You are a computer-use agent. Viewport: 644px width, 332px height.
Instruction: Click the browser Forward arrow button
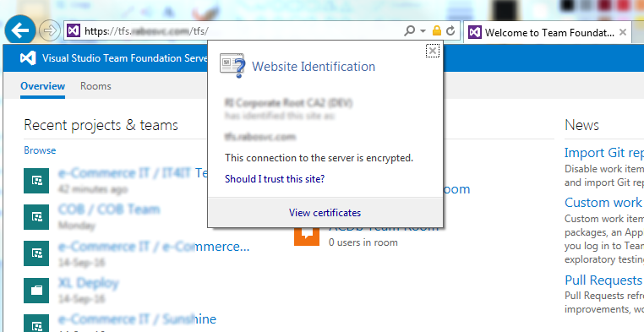tap(49, 30)
